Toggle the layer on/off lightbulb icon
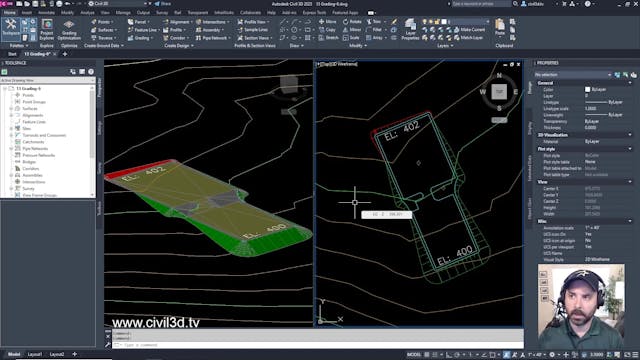The width and height of the screenshot is (640, 360). (424, 22)
